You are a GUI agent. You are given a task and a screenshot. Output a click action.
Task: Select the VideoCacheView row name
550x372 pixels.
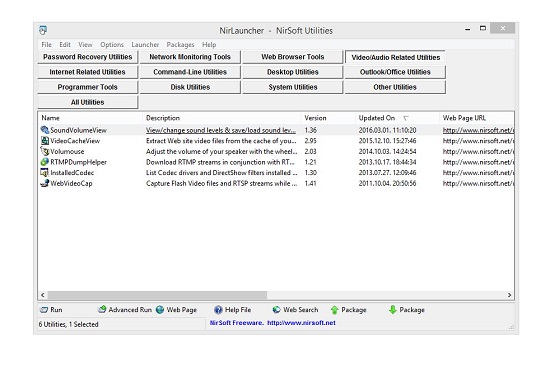[x=75, y=141]
